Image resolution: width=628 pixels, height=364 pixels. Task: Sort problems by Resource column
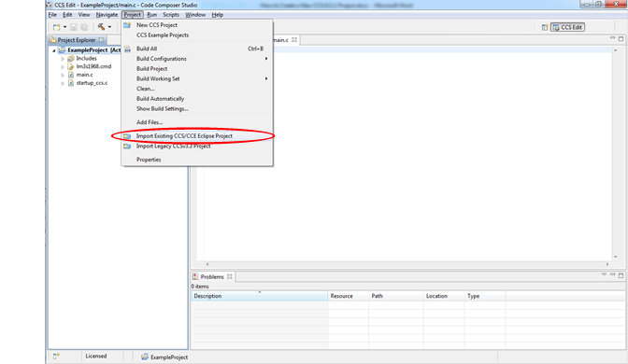click(x=348, y=296)
